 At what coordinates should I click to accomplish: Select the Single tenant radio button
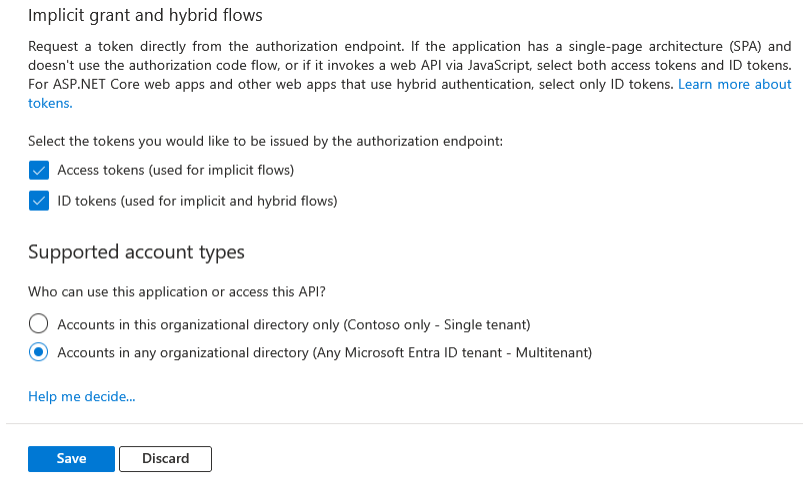39,324
